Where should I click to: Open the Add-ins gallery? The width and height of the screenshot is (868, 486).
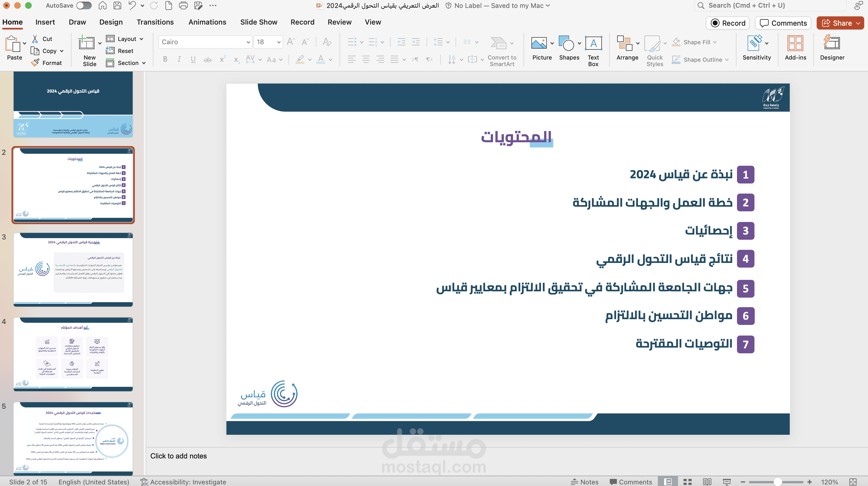(795, 48)
